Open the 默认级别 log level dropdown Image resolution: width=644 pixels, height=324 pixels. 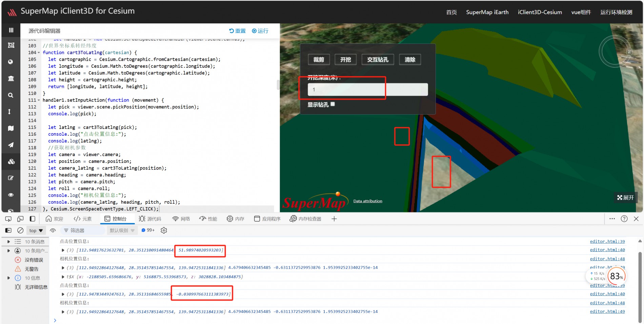[x=122, y=230]
